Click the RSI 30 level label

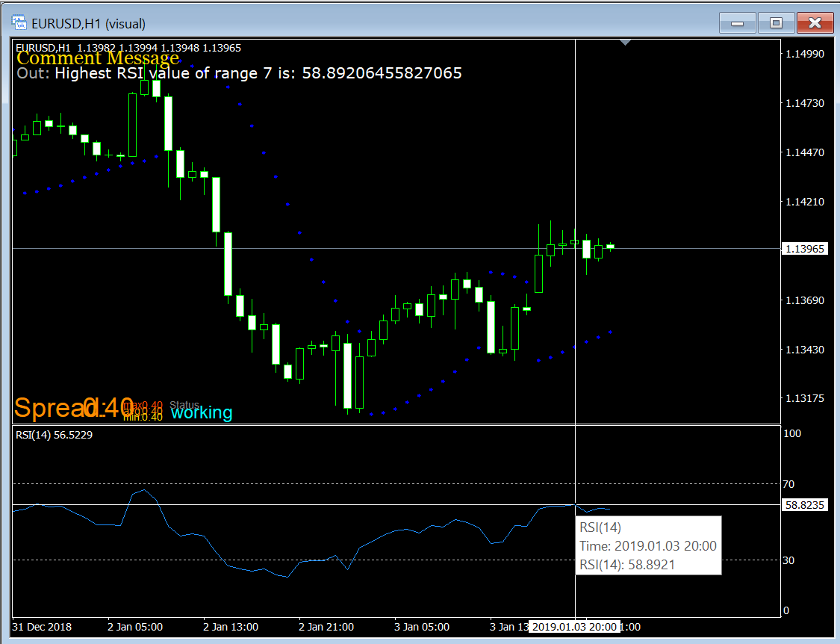coord(788,560)
